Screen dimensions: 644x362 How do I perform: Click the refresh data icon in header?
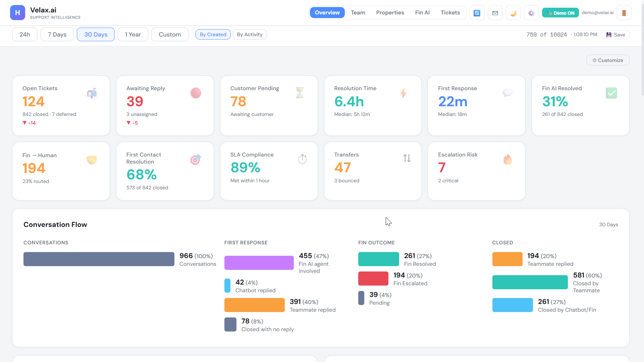pos(477,13)
